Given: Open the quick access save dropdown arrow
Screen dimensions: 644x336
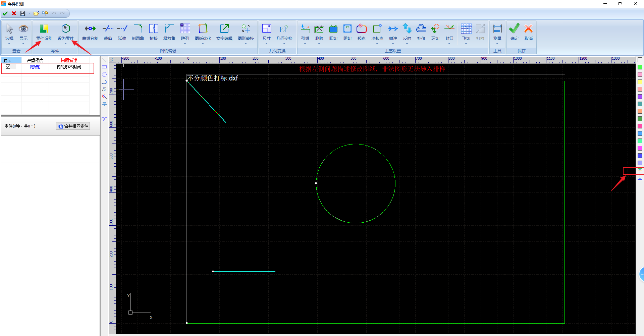Looking at the screenshot, I should point(30,13).
